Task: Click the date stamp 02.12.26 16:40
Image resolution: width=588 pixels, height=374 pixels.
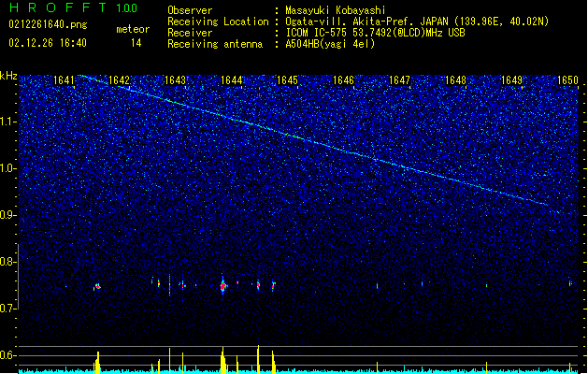Action: point(48,43)
